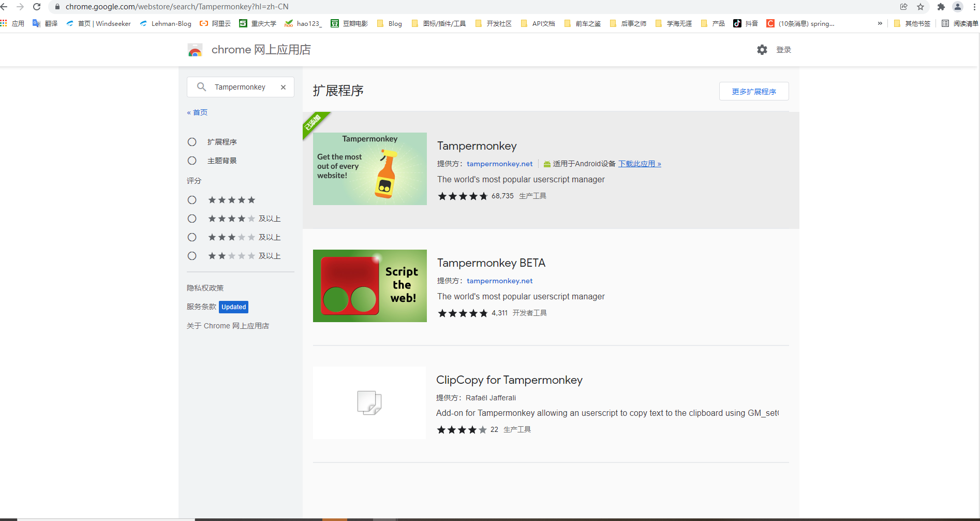Open the Tampermonkey extension title
This screenshot has width=980, height=521.
477,146
